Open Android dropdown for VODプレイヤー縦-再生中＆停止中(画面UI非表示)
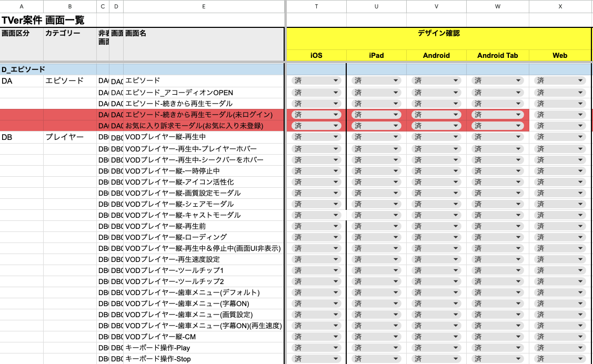This screenshot has width=593, height=364. 436,248
